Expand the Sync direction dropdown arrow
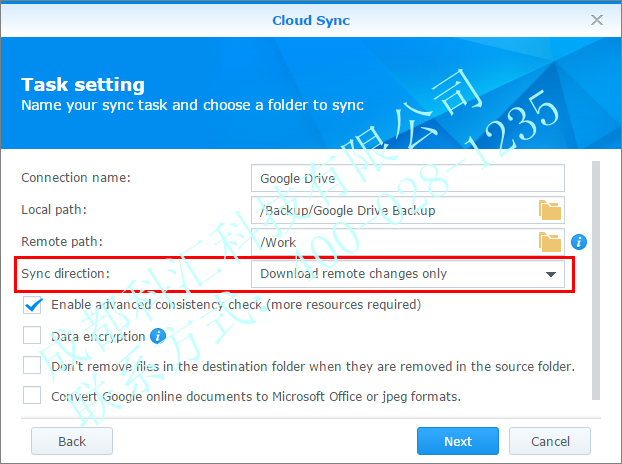Screen dimensions: 622x464 [550, 274]
